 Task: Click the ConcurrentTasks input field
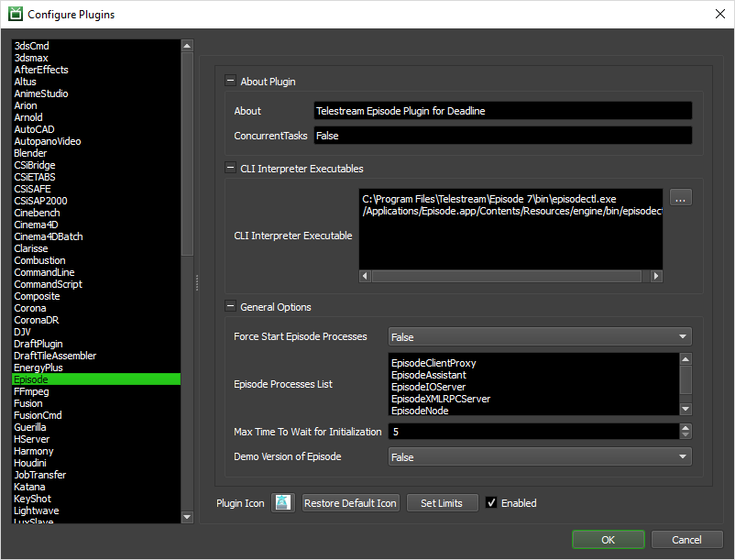point(501,136)
